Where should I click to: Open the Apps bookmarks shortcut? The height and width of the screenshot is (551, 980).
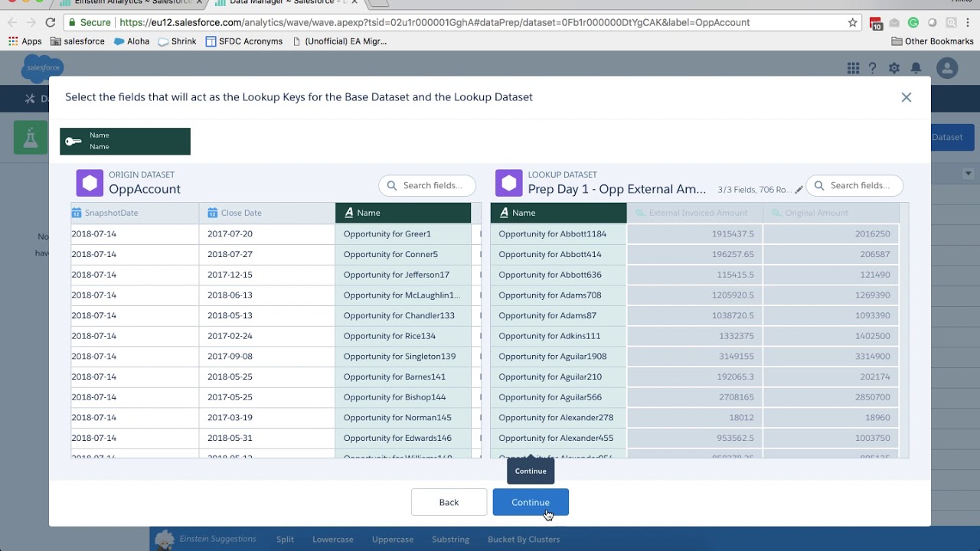(x=25, y=41)
